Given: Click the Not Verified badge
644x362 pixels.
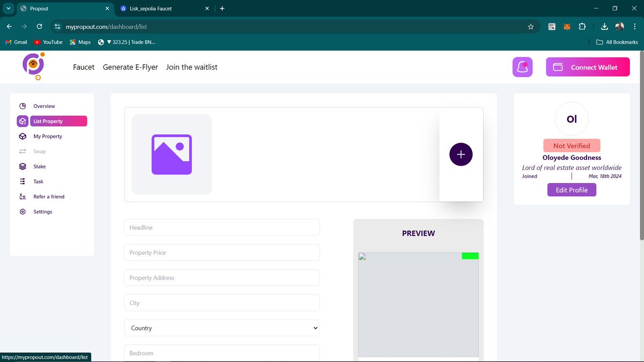Looking at the screenshot, I should pos(572,145).
